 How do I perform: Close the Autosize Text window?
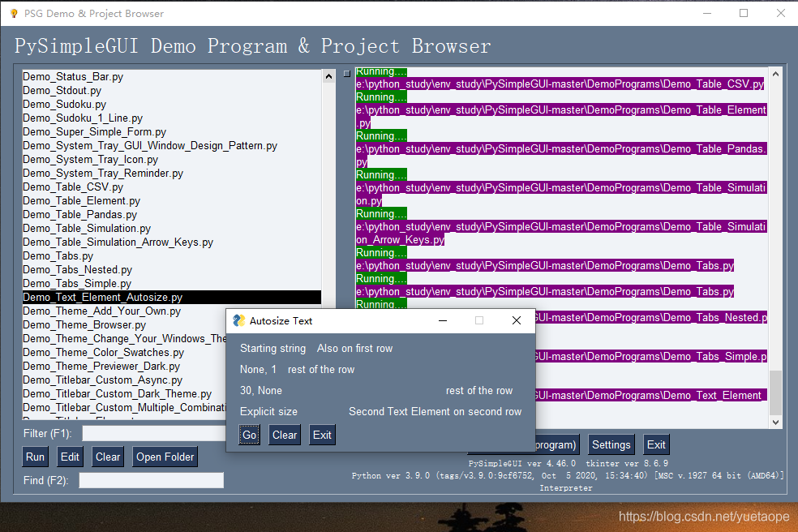(516, 320)
